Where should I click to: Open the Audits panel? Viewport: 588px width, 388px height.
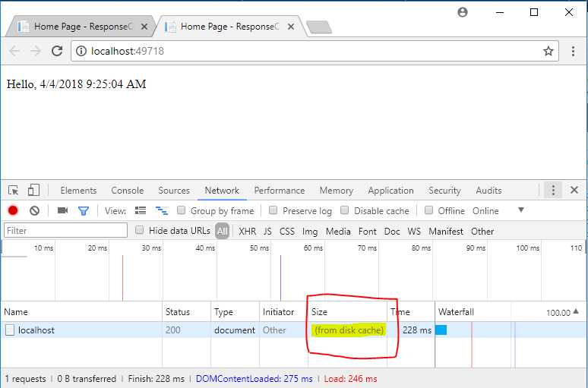[488, 191]
